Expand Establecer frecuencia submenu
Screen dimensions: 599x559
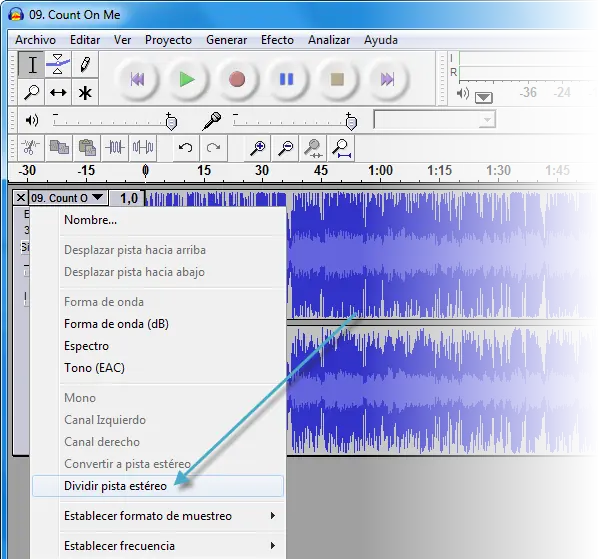click(x=158, y=545)
